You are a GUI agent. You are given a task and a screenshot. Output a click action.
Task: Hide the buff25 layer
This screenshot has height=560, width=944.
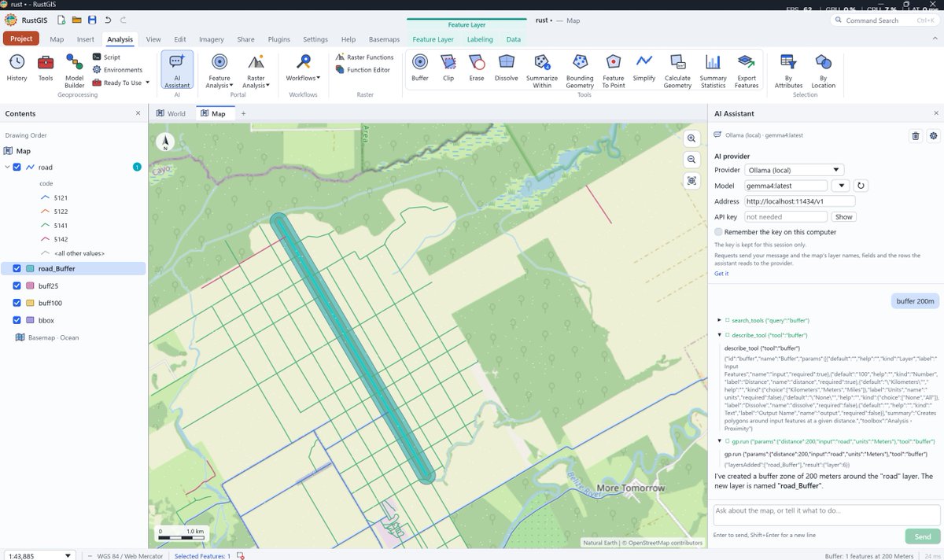pyautogui.click(x=17, y=286)
